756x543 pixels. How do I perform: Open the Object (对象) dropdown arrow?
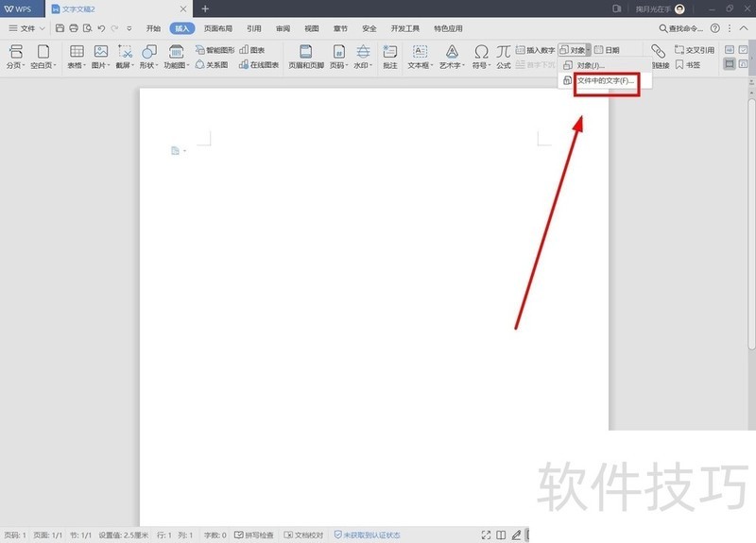[588, 50]
